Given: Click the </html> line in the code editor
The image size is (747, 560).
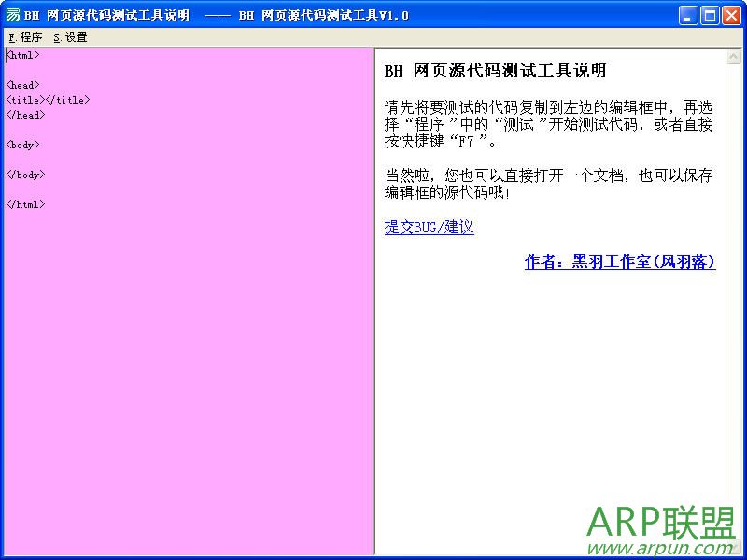Looking at the screenshot, I should 26,204.
